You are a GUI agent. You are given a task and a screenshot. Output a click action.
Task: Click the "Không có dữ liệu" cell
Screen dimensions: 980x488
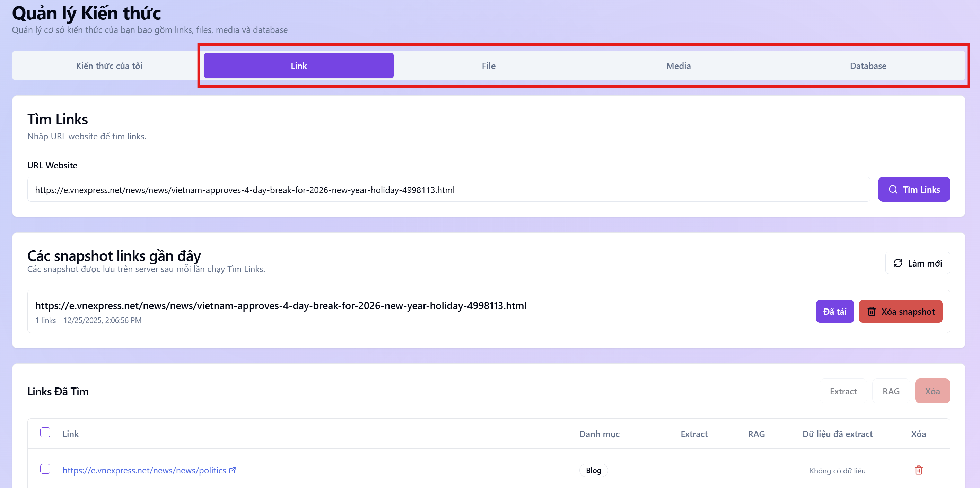[837, 471]
